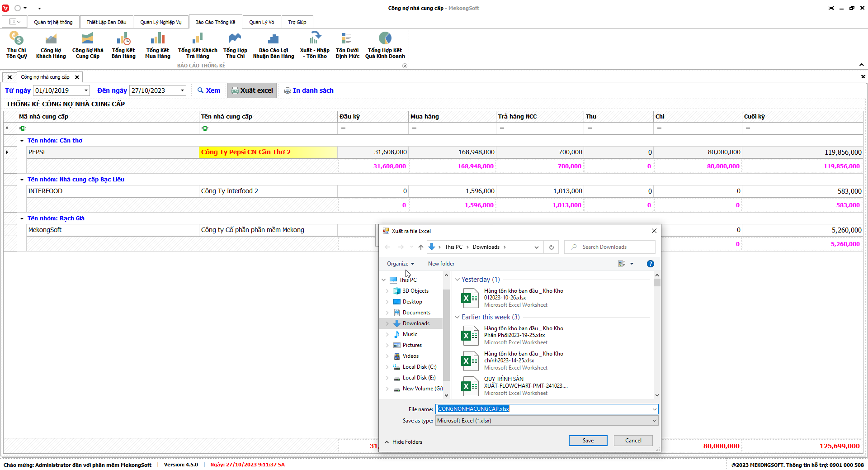Switch to Quản Lý Nghiệp Vụ tab

click(x=160, y=22)
